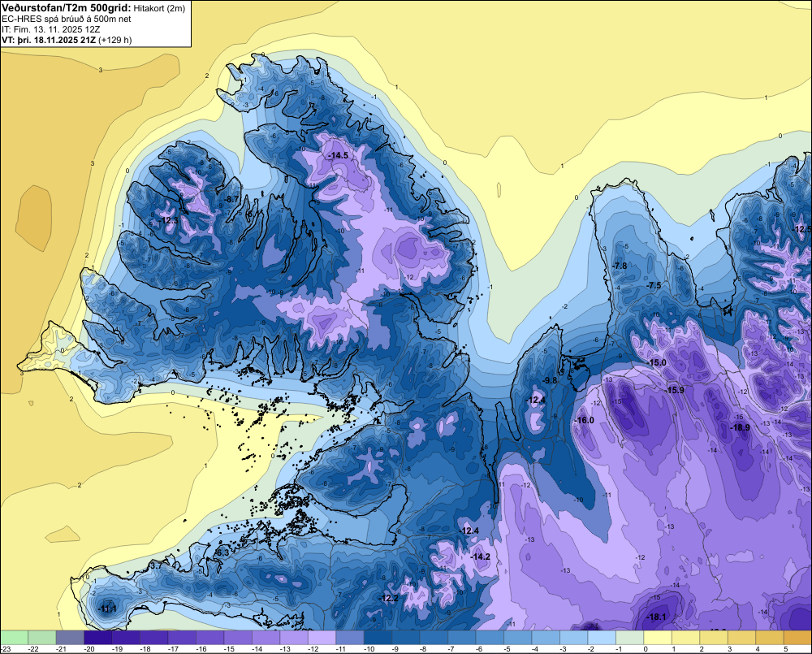This screenshot has height=654, width=812.
Task: Click the 'VT: þri. 18.11.2025 21Z' valid time
Action: pyautogui.click(x=49, y=40)
